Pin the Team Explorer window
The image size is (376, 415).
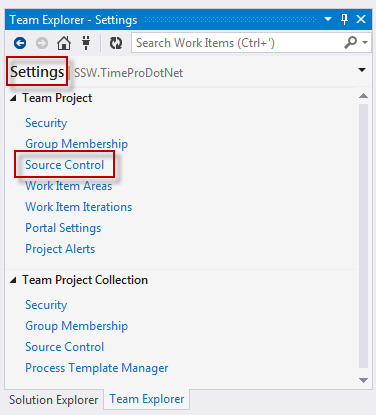point(345,19)
